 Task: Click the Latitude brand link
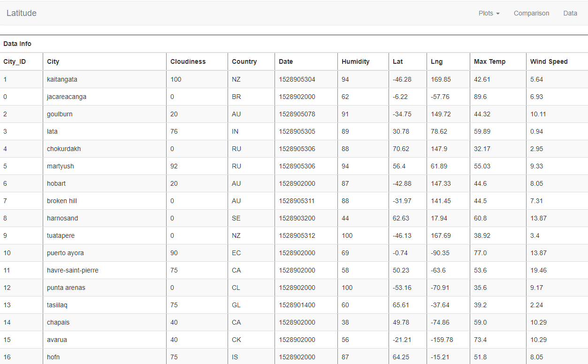[22, 13]
